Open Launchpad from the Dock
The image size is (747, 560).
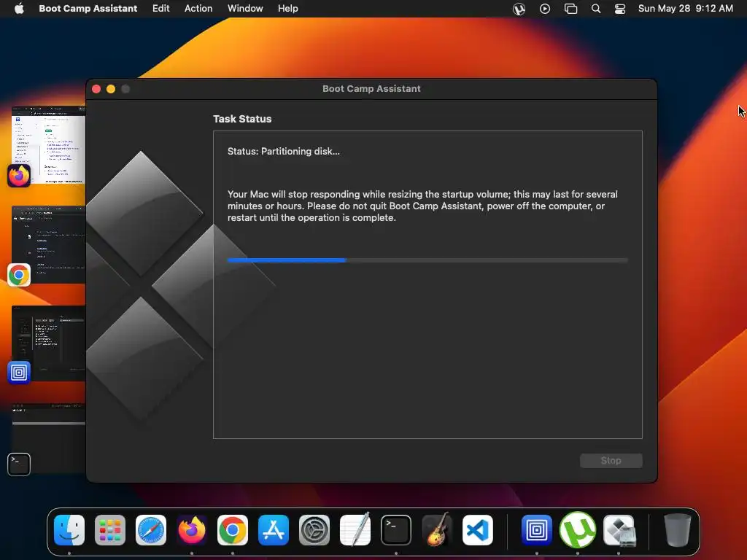(110, 530)
